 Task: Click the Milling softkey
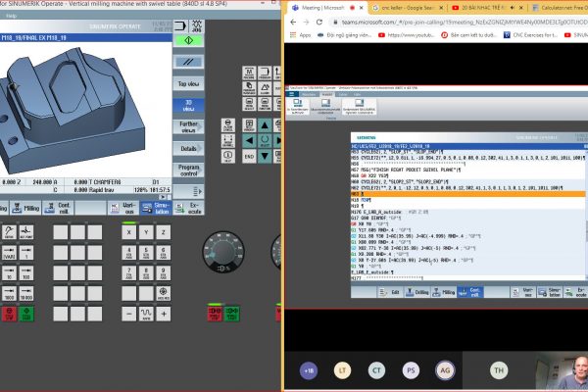point(31,208)
